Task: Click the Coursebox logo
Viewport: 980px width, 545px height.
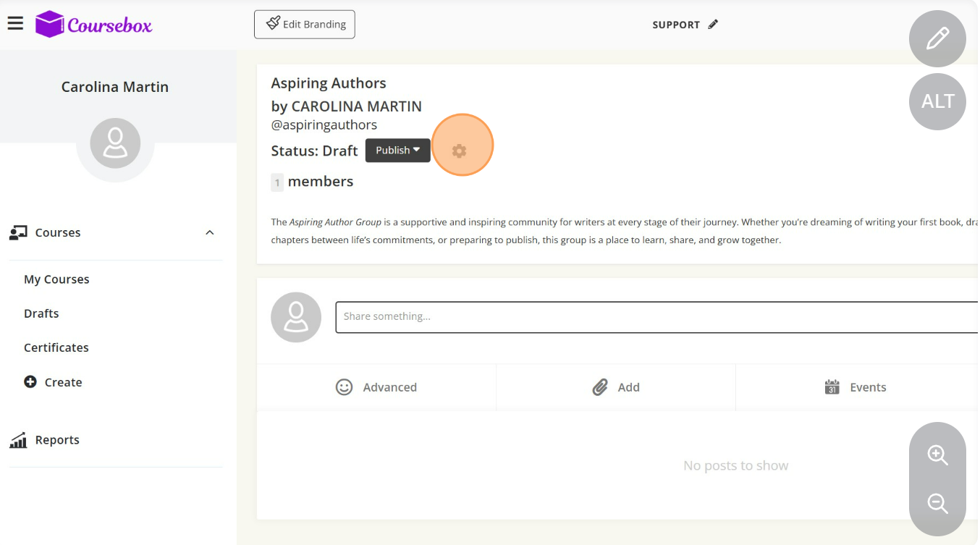Action: point(94,25)
